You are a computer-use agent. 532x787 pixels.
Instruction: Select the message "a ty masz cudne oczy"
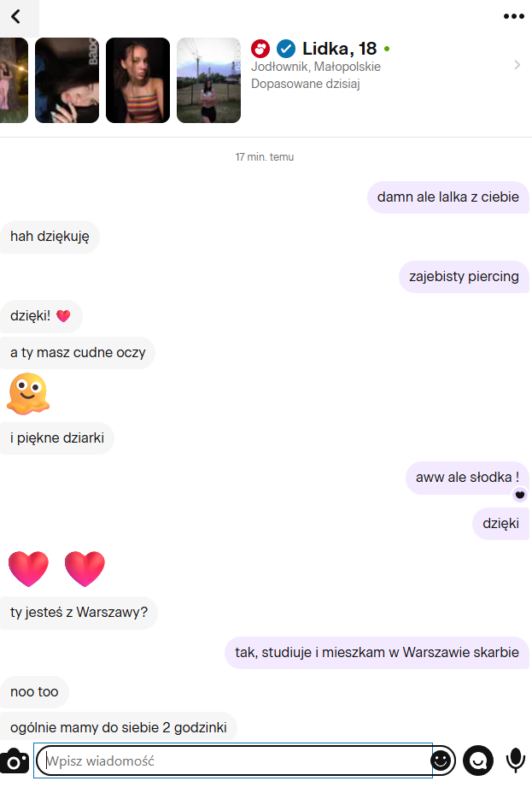[78, 353]
